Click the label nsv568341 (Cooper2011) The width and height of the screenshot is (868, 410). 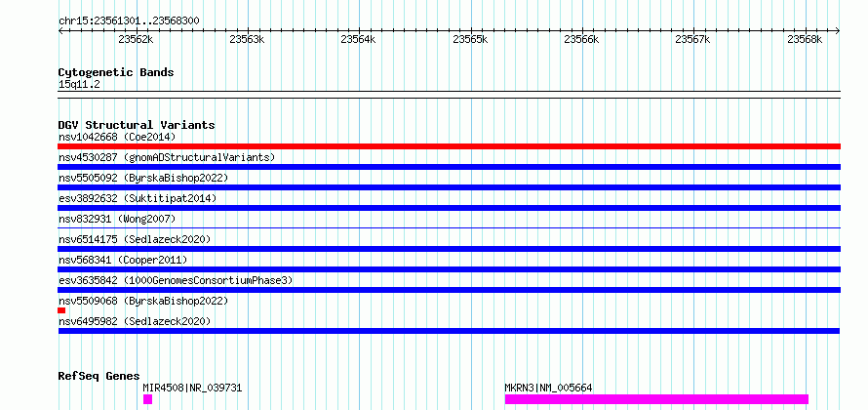tap(123, 260)
